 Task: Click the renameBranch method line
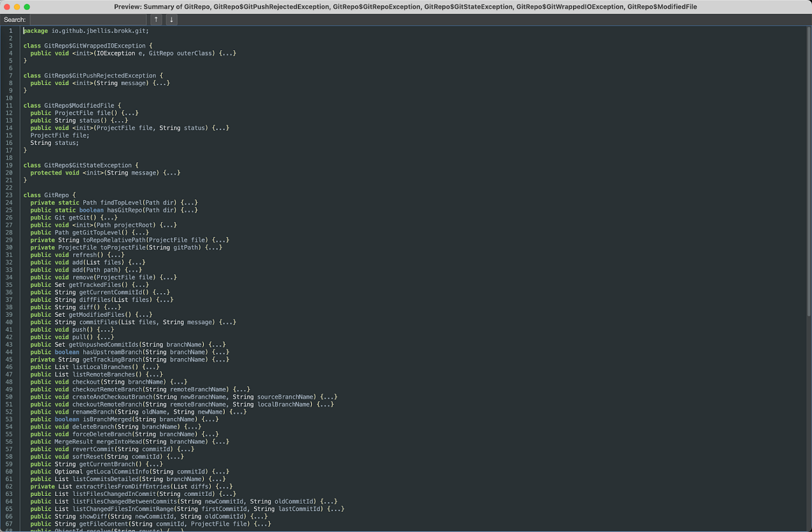(139, 412)
